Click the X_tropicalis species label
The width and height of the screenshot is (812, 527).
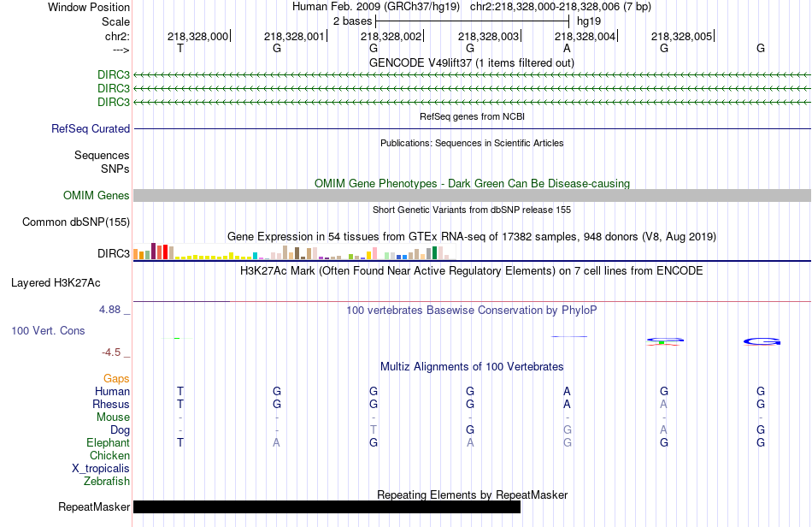[x=101, y=469]
